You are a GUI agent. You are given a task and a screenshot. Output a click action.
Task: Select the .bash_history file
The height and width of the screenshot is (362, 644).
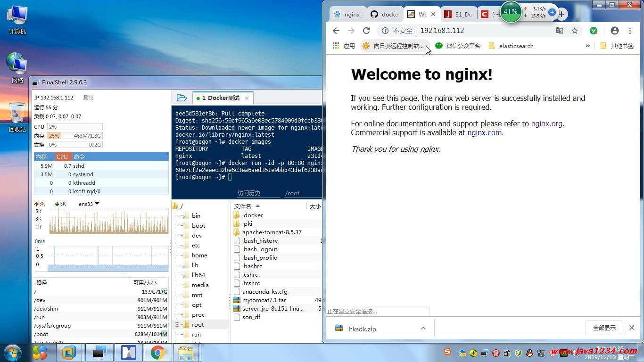pos(260,240)
